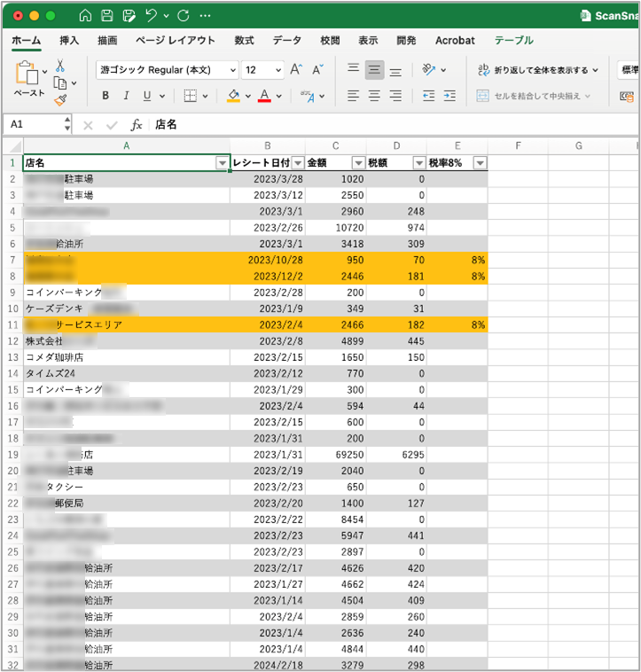Click セルを結合して中央揃え merge button
Image resolution: width=641 pixels, height=672 pixels.
coord(534,96)
